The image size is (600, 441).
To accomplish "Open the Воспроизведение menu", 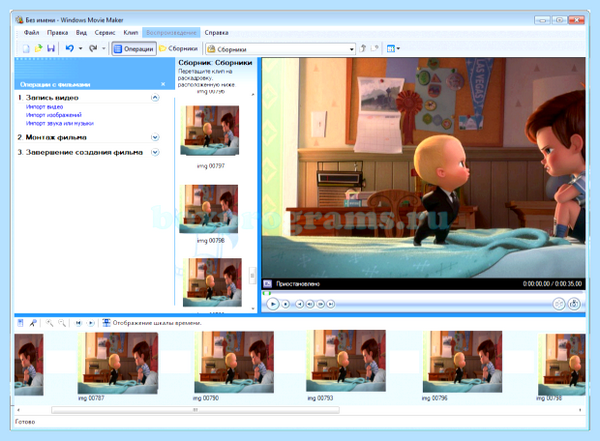I will pos(171,33).
